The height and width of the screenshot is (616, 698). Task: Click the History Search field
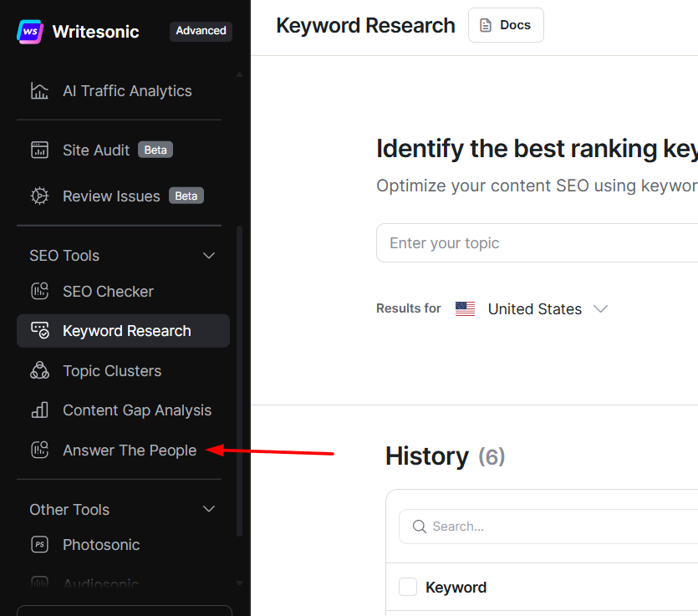point(548,527)
